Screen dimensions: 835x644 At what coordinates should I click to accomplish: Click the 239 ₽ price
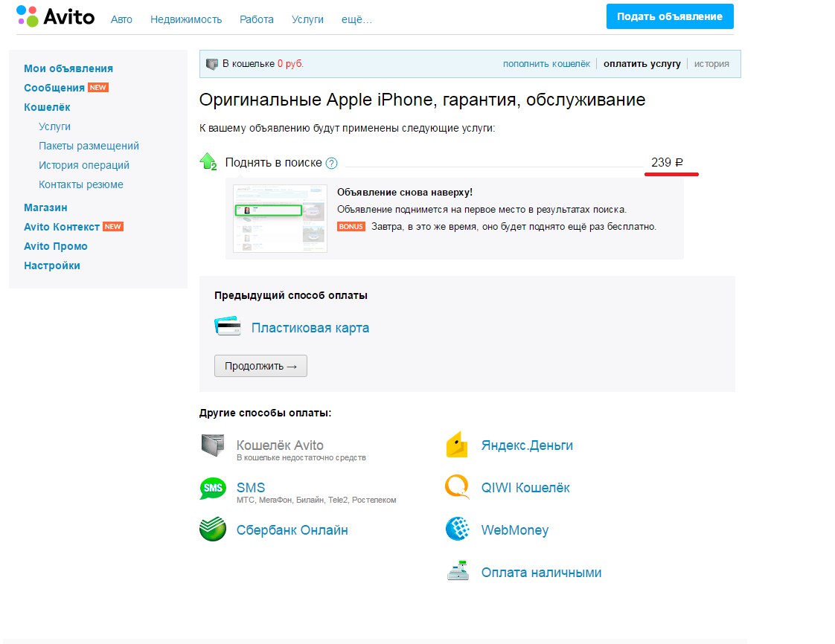[668, 162]
